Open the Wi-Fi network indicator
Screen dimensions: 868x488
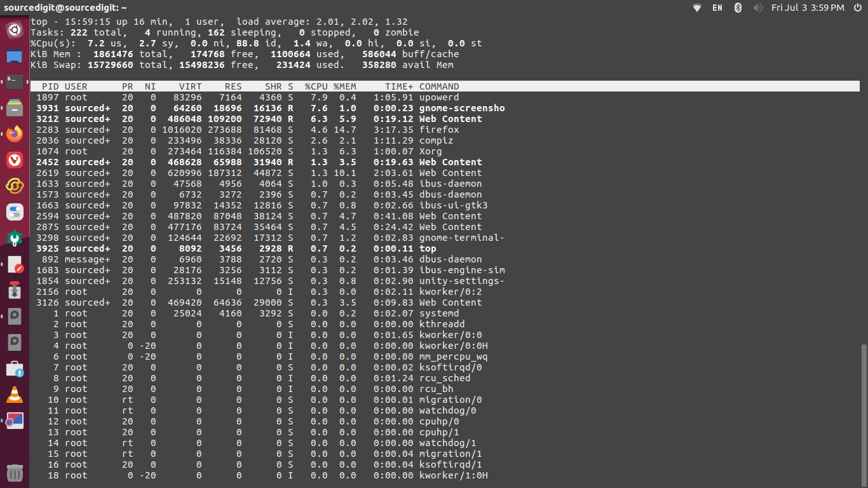pos(697,8)
